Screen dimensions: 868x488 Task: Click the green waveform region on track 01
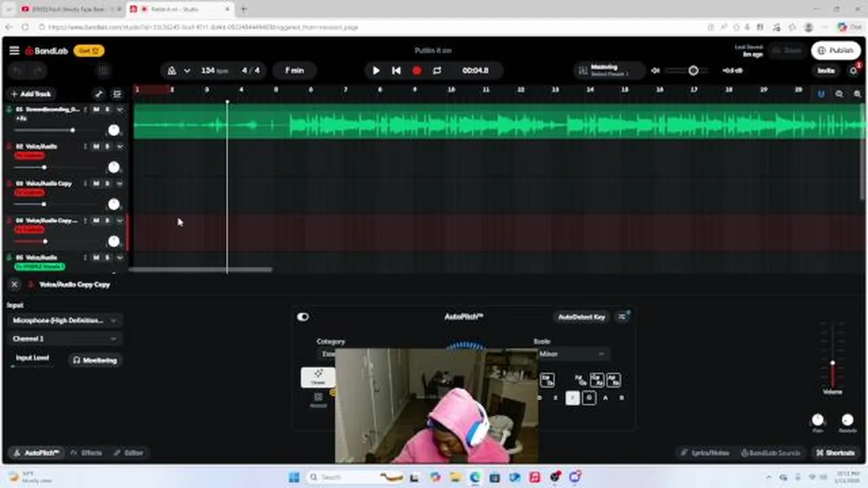[498, 122]
